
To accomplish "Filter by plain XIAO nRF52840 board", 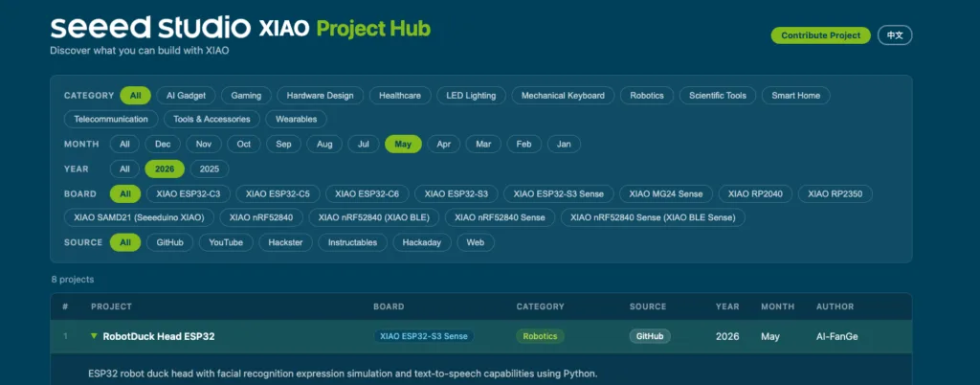I will point(261,217).
